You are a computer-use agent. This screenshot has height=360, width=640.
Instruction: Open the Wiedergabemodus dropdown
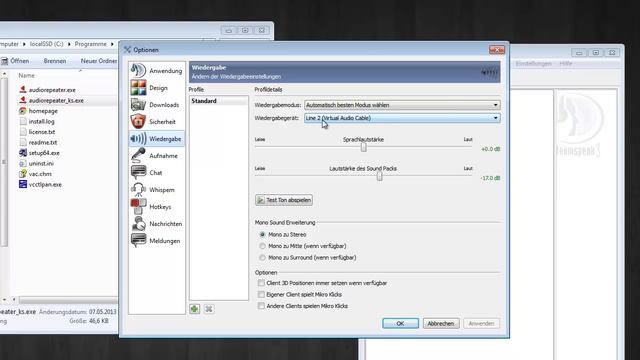coord(402,105)
